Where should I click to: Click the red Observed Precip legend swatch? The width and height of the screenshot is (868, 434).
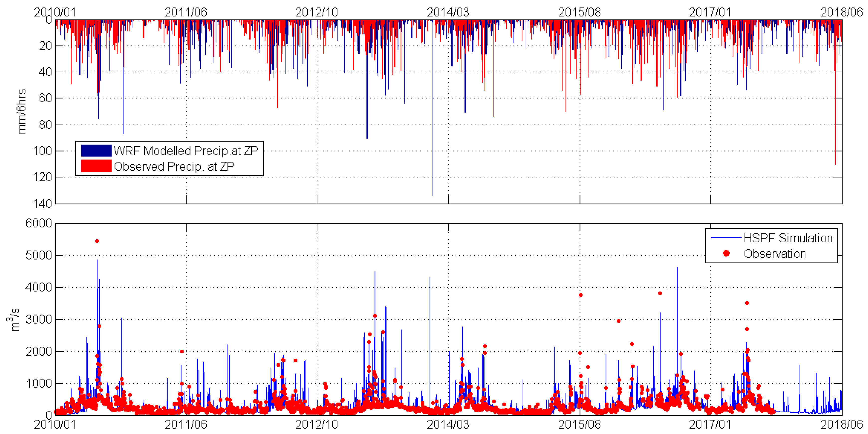pyautogui.click(x=96, y=166)
